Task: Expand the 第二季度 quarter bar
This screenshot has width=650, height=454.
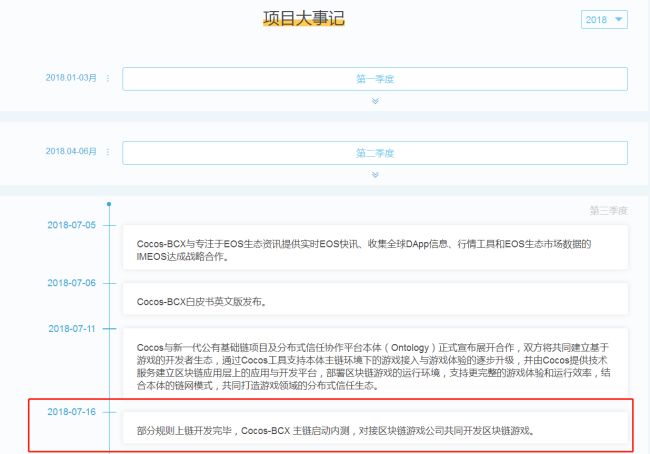Action: (375, 153)
